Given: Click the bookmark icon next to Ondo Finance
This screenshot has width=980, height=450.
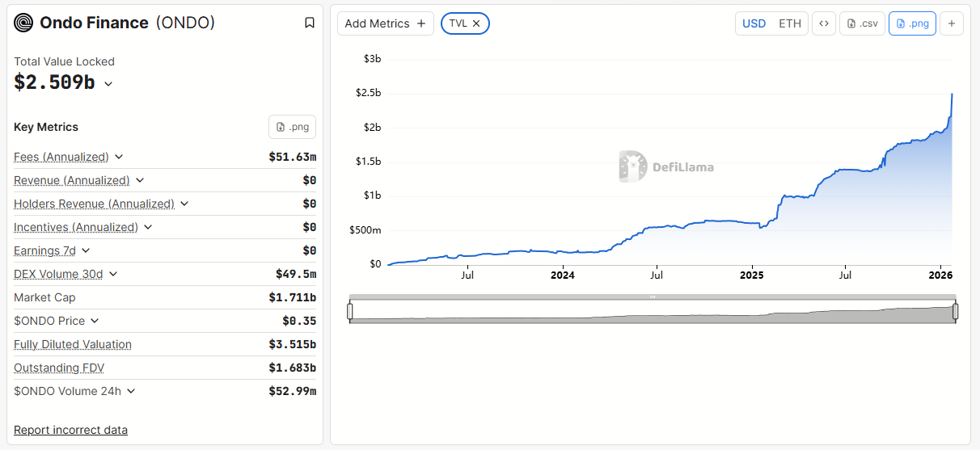Looking at the screenshot, I should tap(310, 23).
